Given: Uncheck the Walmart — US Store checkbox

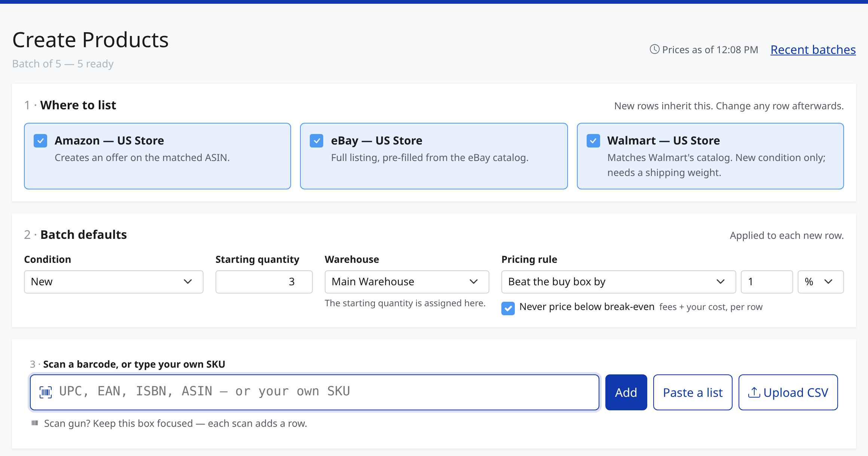Looking at the screenshot, I should [x=593, y=141].
